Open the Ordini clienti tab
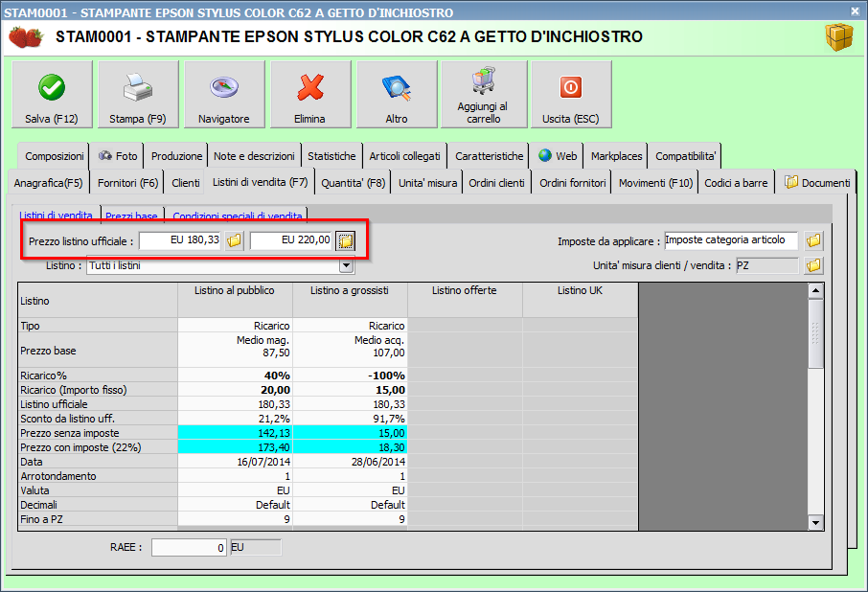The image size is (868, 592). (x=496, y=183)
